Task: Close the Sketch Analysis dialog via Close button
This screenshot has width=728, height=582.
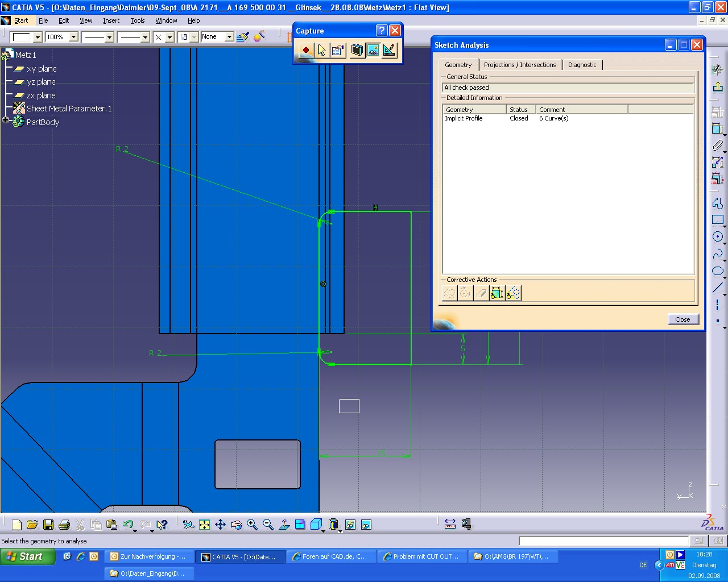Action: pyautogui.click(x=682, y=319)
